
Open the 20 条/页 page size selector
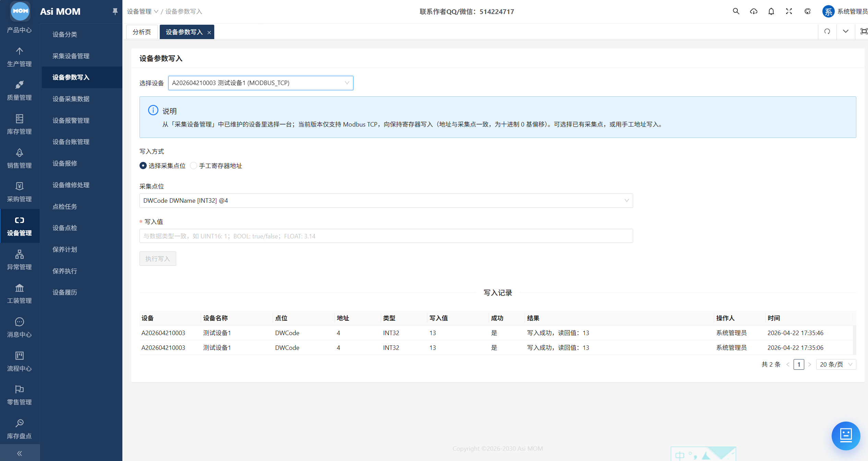tap(836, 364)
